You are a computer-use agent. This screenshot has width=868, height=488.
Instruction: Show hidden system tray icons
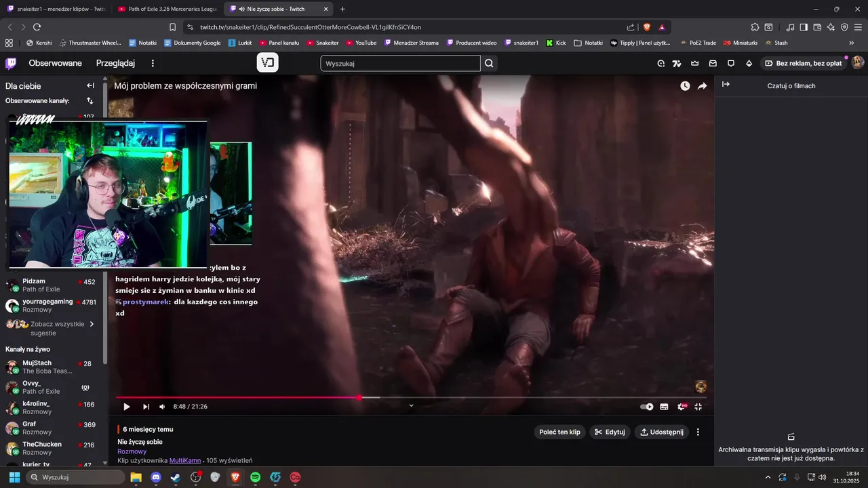coord(768,477)
